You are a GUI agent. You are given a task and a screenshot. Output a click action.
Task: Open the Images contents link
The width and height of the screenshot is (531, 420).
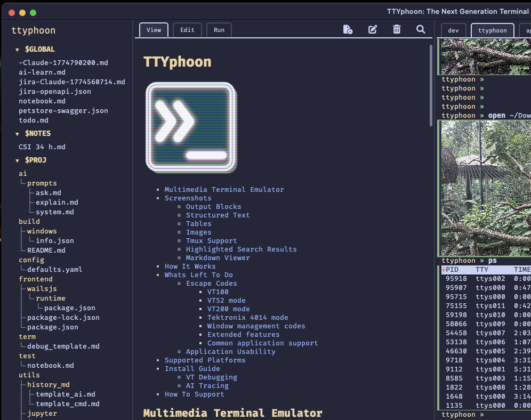199,232
